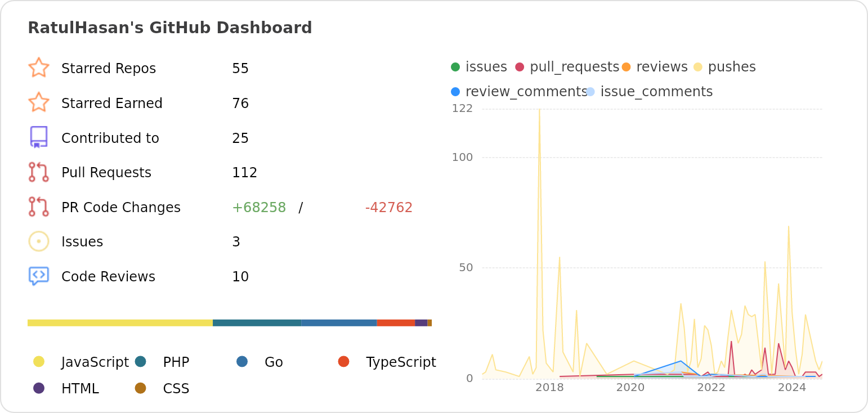The width and height of the screenshot is (868, 413).
Task: Click the CSS language label
Action: pyautogui.click(x=176, y=389)
